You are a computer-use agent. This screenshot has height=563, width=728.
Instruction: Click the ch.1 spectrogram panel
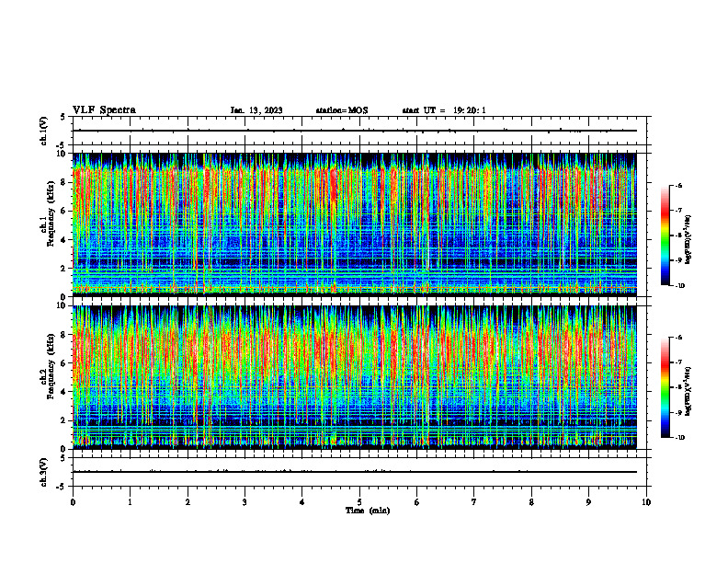(355, 224)
